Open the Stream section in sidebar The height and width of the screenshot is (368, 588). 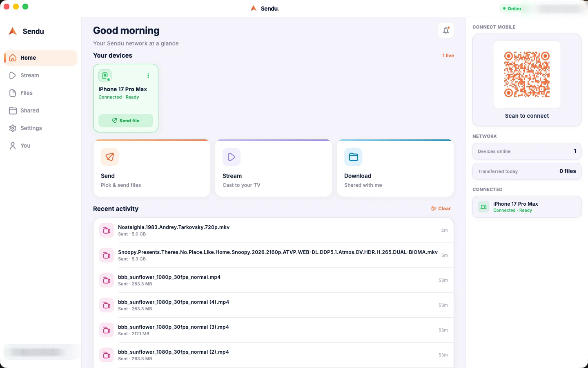(x=40, y=75)
